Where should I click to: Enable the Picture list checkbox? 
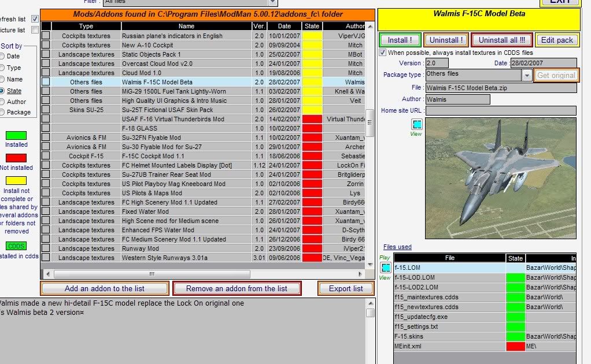click(x=35, y=30)
